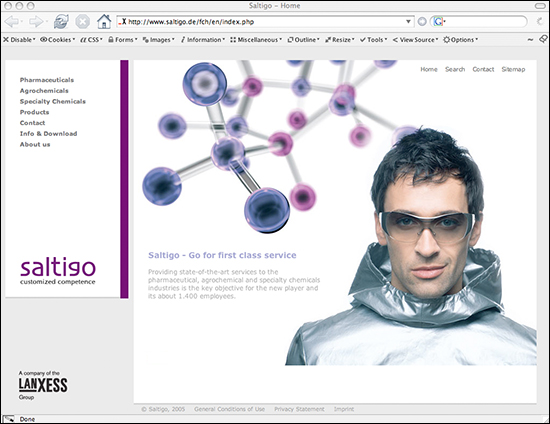Go forward with the Forward arrow
Screen dimensions: 550x424
click(x=35, y=22)
